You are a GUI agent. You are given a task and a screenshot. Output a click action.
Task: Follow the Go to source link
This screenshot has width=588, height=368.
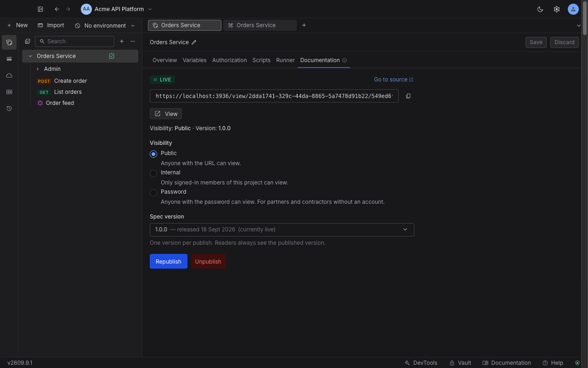(394, 80)
